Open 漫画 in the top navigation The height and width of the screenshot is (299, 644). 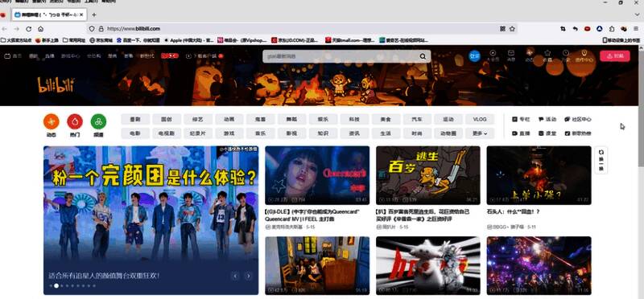[113, 56]
